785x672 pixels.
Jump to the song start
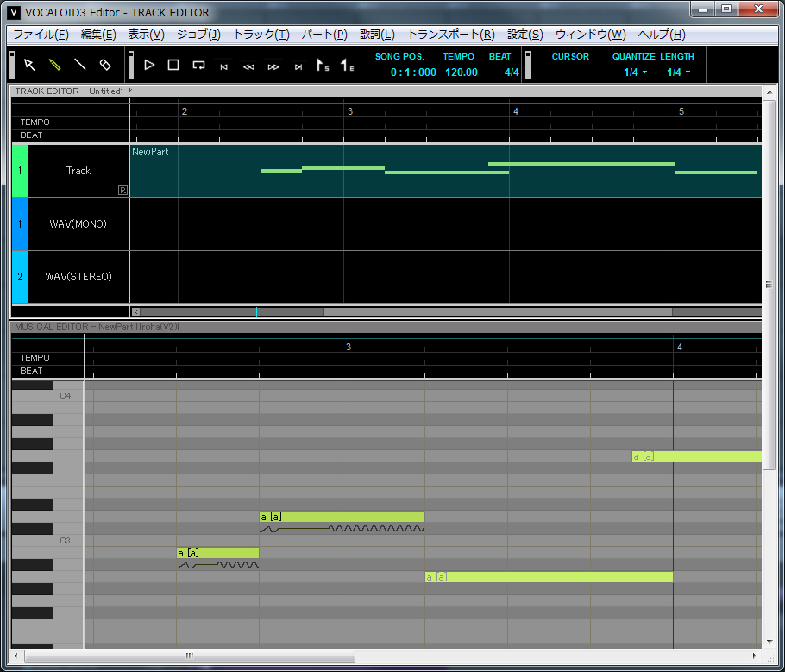[x=223, y=66]
